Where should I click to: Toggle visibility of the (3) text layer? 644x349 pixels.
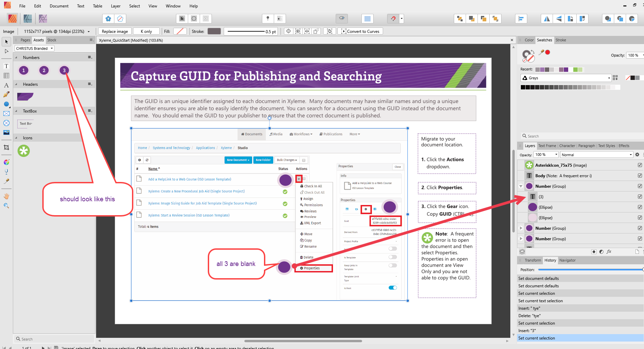[x=640, y=197]
